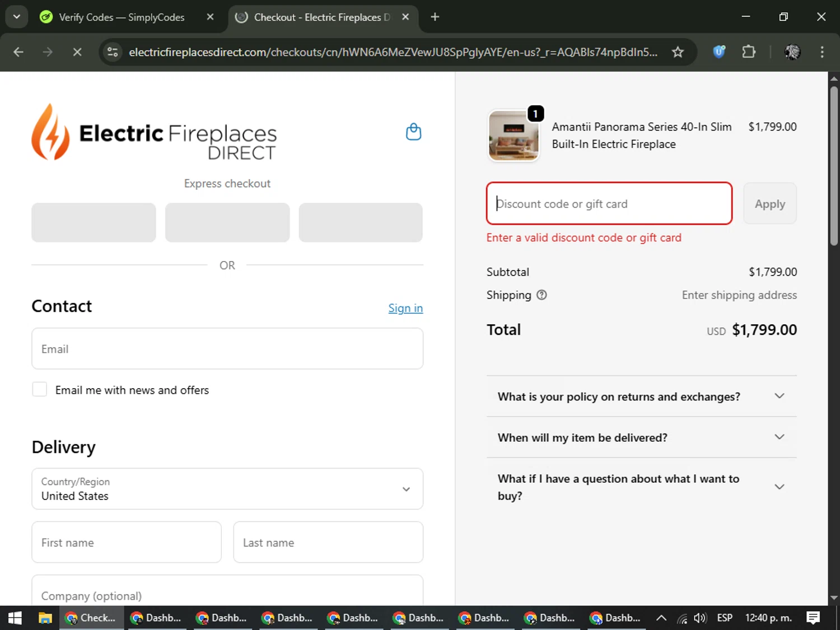
Task: Click first express checkout button
Action: (x=94, y=222)
